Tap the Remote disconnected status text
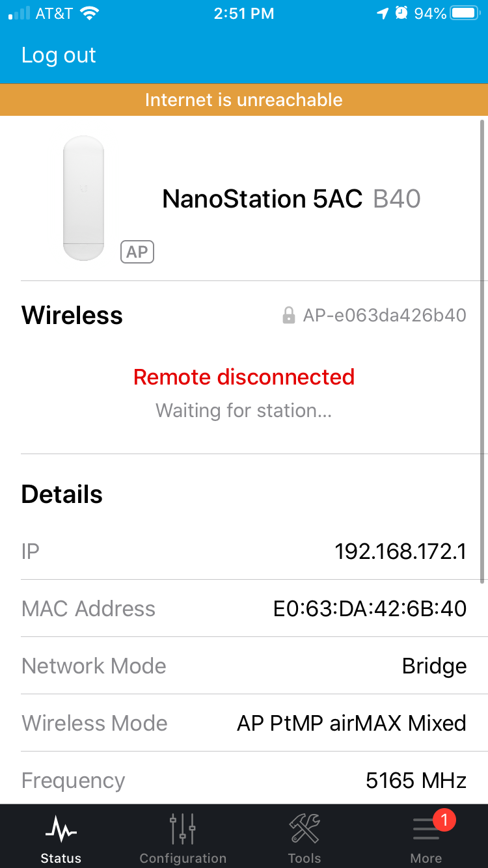488x868 pixels. pos(244,377)
